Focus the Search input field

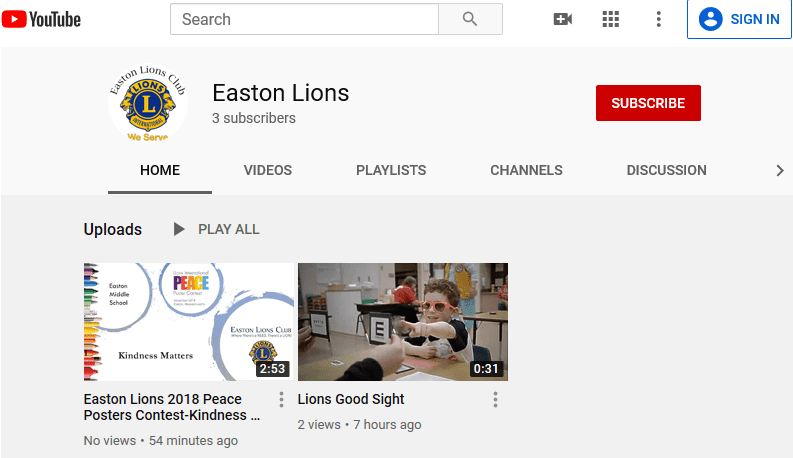[x=304, y=19]
